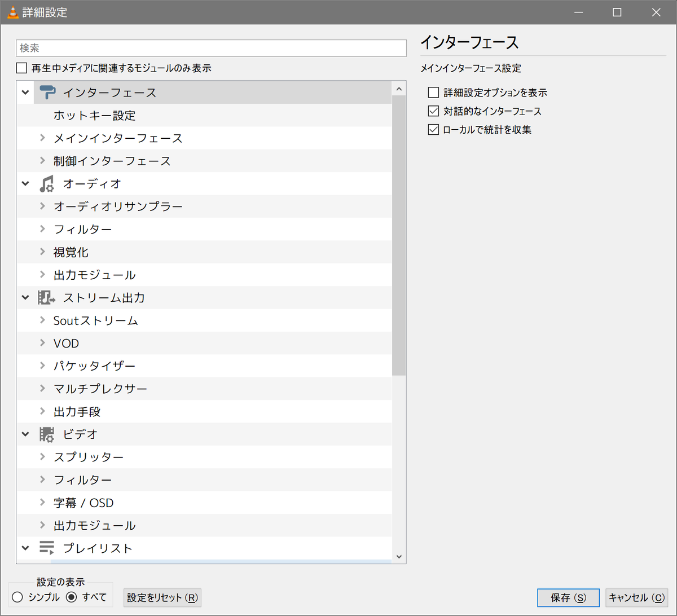Uncheck 対話的なインターフェース
677x616 pixels.
point(433,111)
